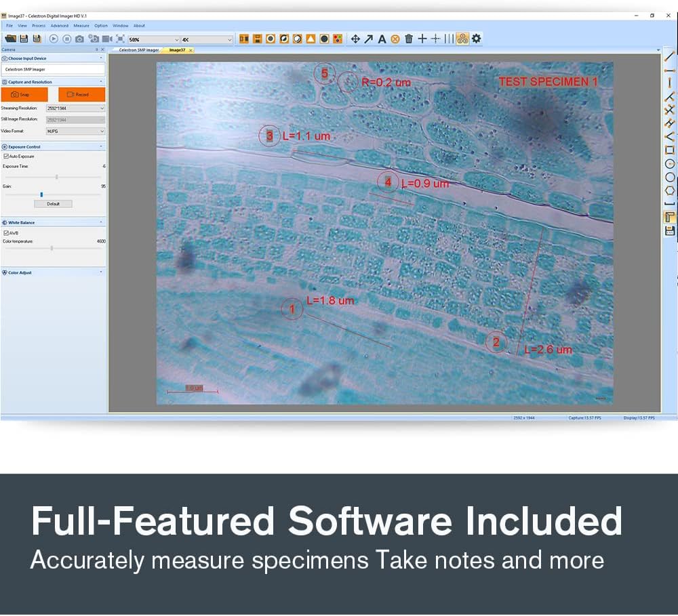The width and height of the screenshot is (678, 616).
Task: Click the orange Record button
Action: 82,94
